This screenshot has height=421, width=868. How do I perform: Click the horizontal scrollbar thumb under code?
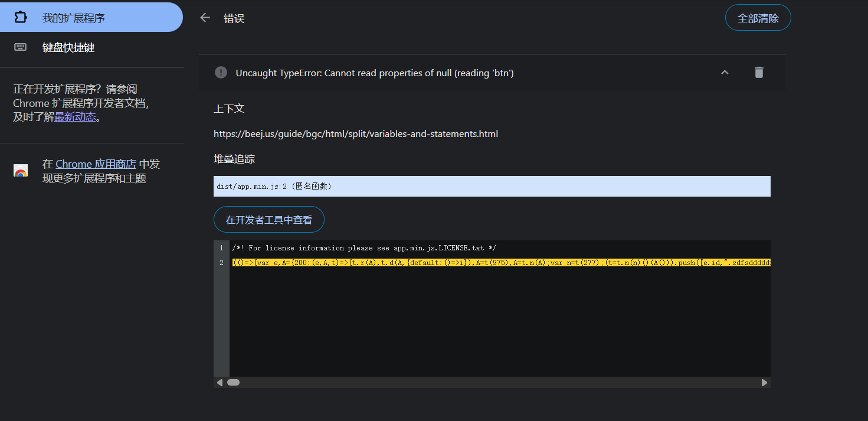tap(234, 383)
